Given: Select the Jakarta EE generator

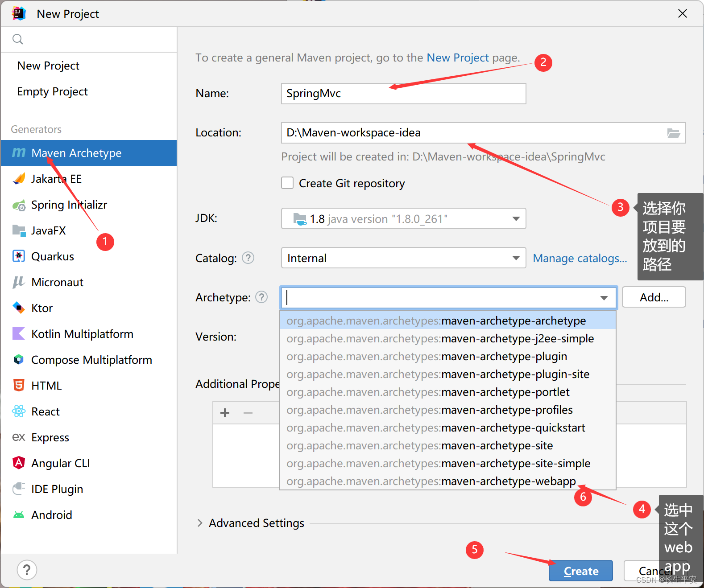Looking at the screenshot, I should click(89, 179).
